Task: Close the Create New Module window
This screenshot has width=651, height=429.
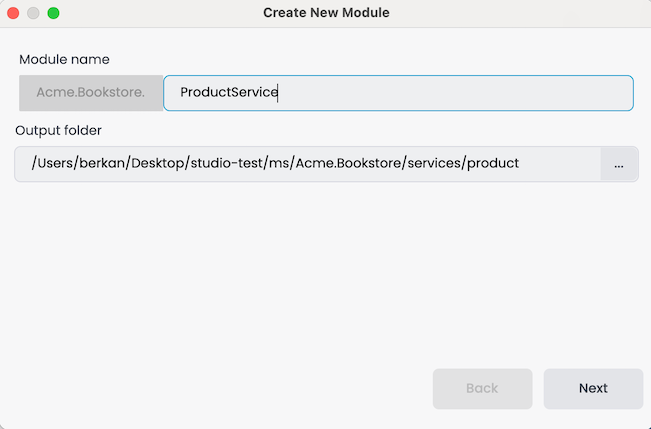Action: tap(14, 13)
